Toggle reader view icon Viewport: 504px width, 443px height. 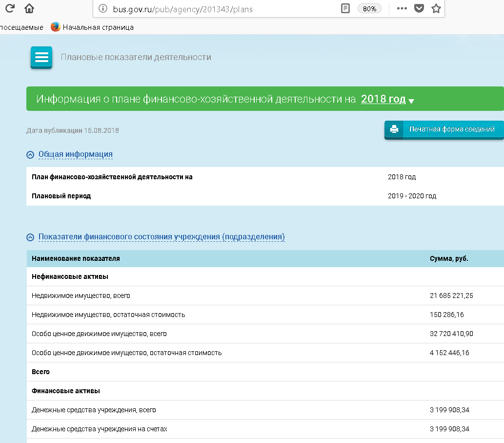point(345,8)
